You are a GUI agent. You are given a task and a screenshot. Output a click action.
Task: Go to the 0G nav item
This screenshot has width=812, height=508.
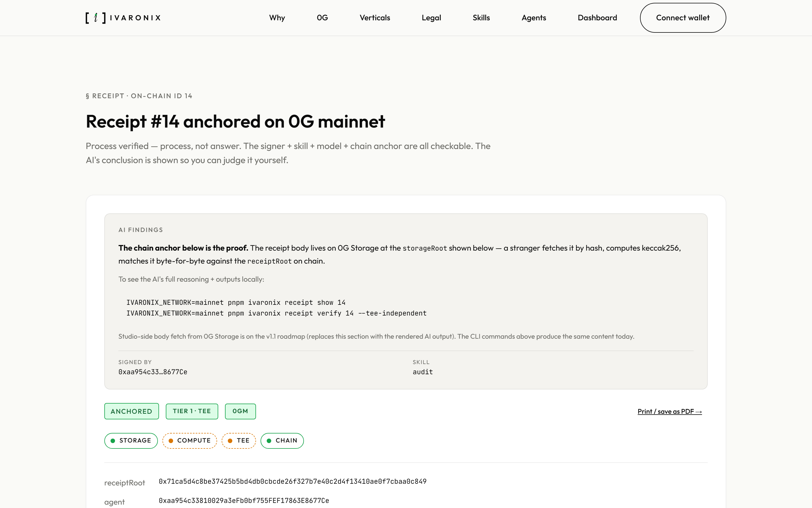coord(322,18)
